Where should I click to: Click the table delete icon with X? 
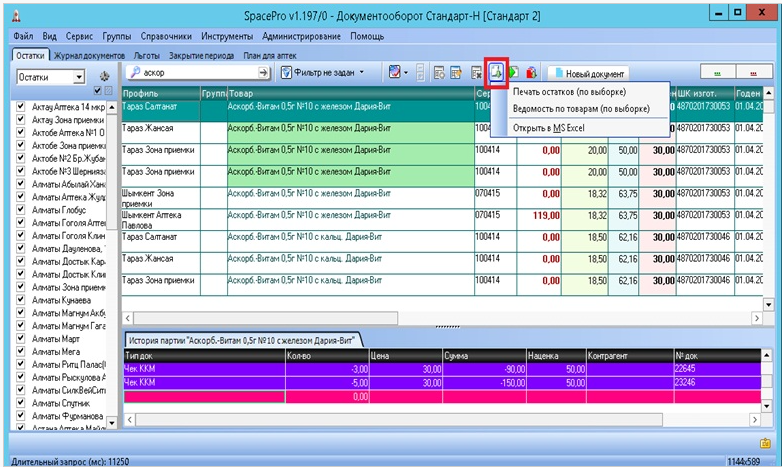click(x=476, y=73)
